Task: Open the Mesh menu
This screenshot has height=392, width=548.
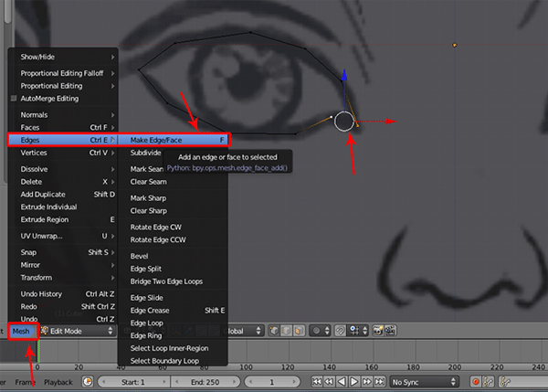Action: pyautogui.click(x=21, y=331)
